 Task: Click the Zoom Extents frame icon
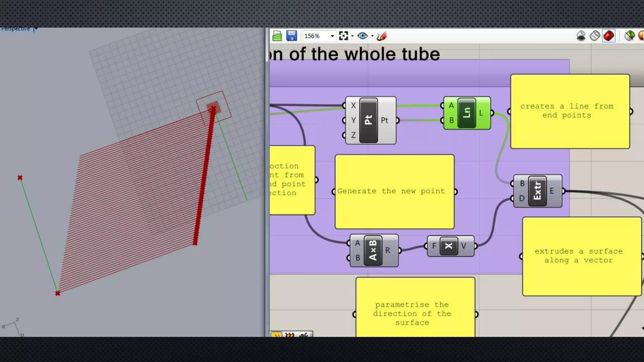[343, 36]
